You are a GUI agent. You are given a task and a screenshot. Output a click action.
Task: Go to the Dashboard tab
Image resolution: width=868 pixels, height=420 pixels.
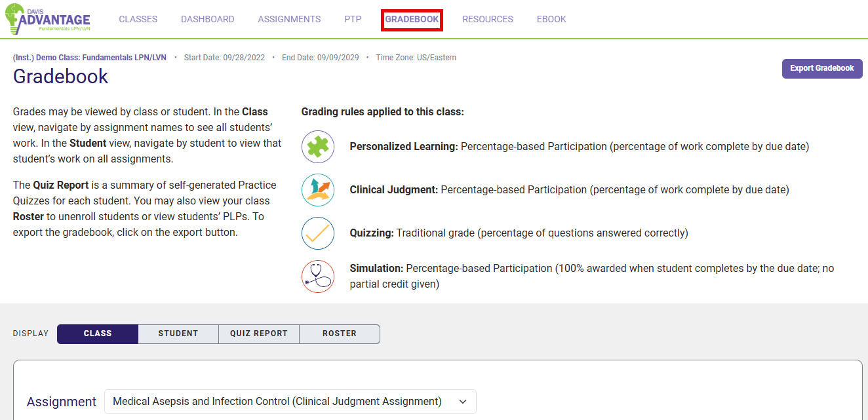[207, 20]
